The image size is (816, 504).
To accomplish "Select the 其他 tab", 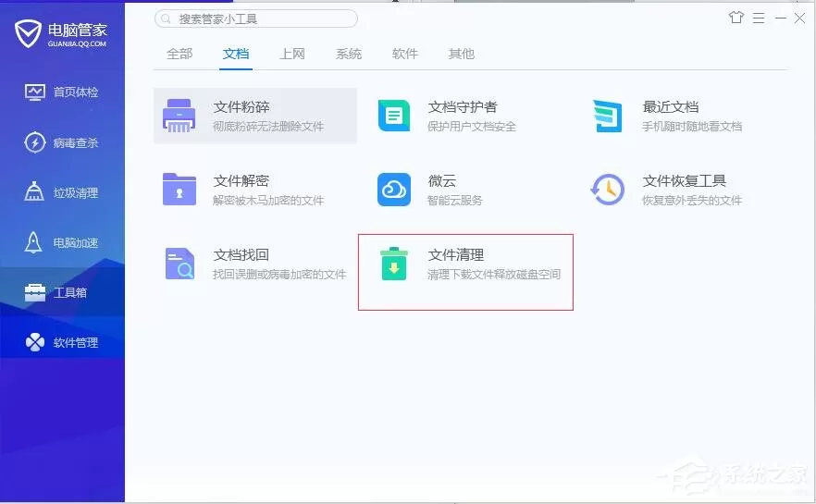I will [x=462, y=54].
